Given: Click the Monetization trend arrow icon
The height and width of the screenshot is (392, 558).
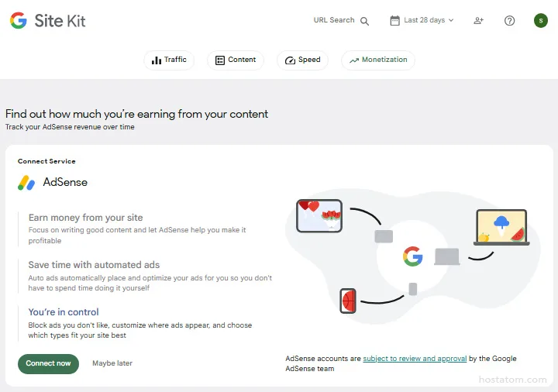Looking at the screenshot, I should [x=353, y=60].
